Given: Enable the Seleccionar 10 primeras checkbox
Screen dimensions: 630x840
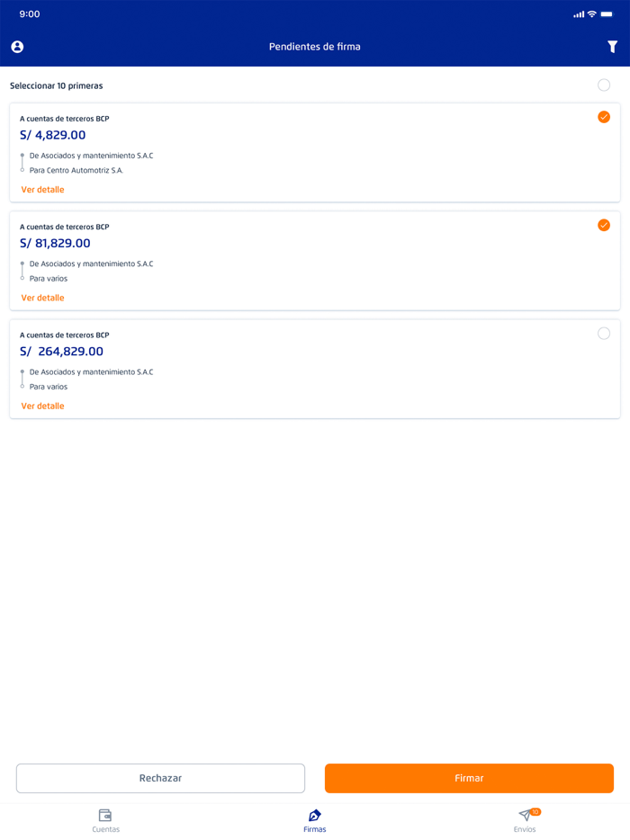Looking at the screenshot, I should 604,85.
